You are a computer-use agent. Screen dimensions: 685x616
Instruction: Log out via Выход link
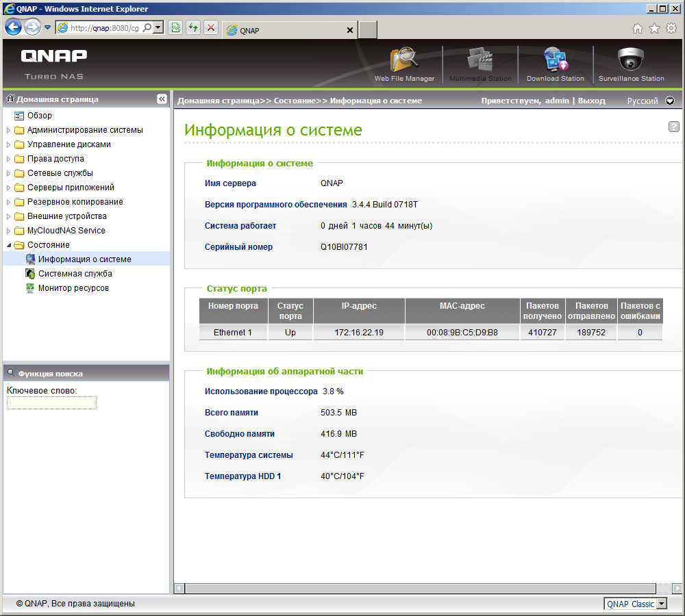click(592, 101)
